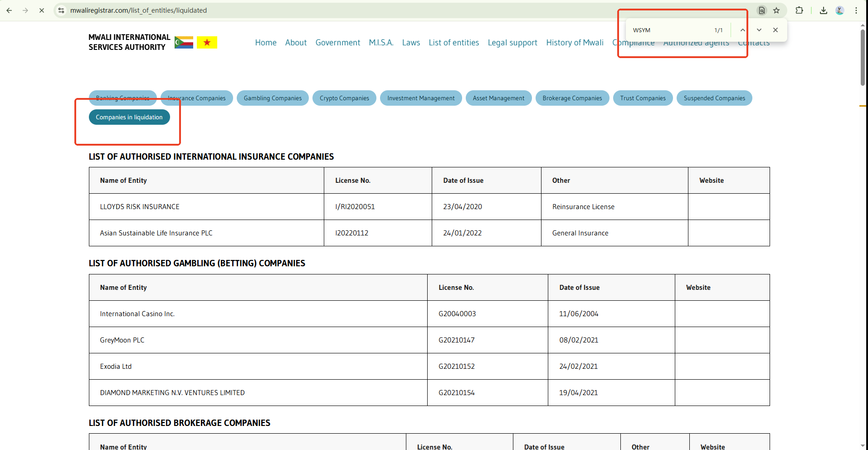Image resolution: width=868 pixels, height=450 pixels.
Task: Open the Home menu item
Action: coord(265,43)
